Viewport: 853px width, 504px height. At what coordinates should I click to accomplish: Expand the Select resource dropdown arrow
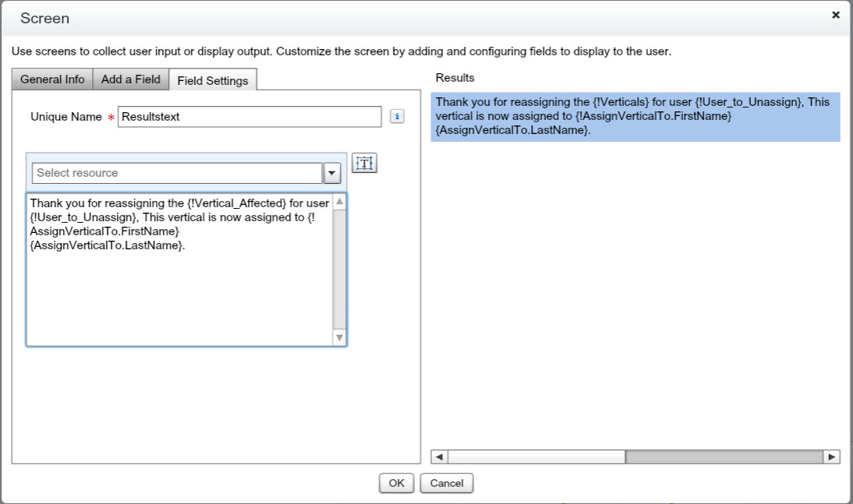(332, 173)
